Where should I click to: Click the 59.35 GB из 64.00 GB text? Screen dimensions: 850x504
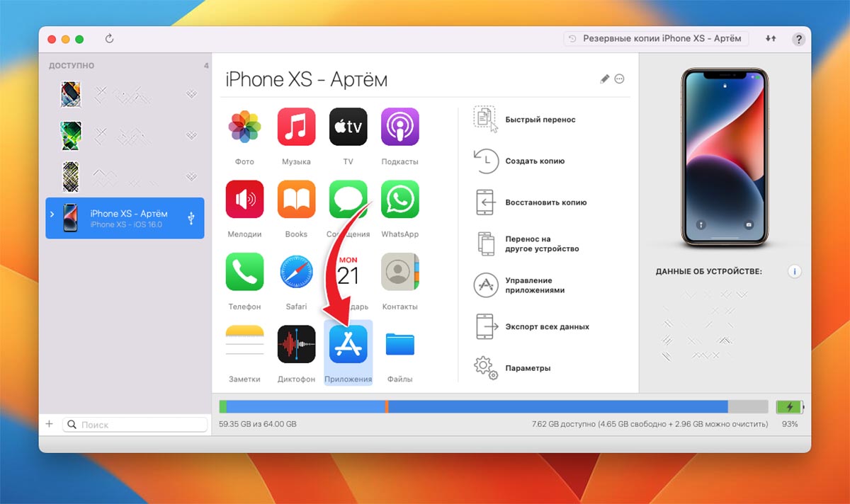pos(258,425)
